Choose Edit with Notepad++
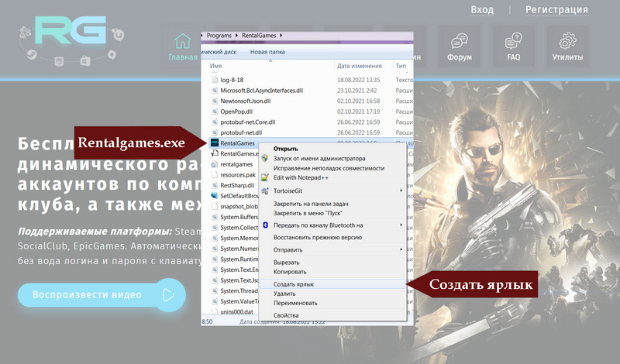 (301, 177)
